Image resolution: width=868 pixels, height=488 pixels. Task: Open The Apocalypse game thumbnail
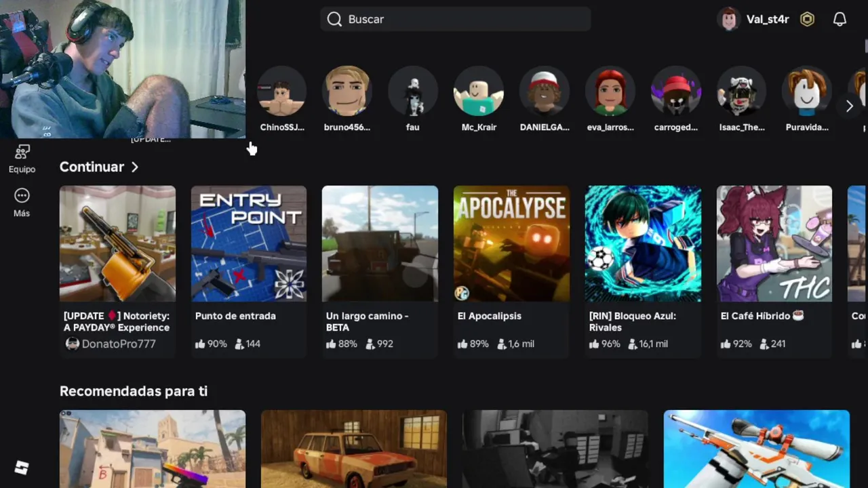pyautogui.click(x=512, y=243)
